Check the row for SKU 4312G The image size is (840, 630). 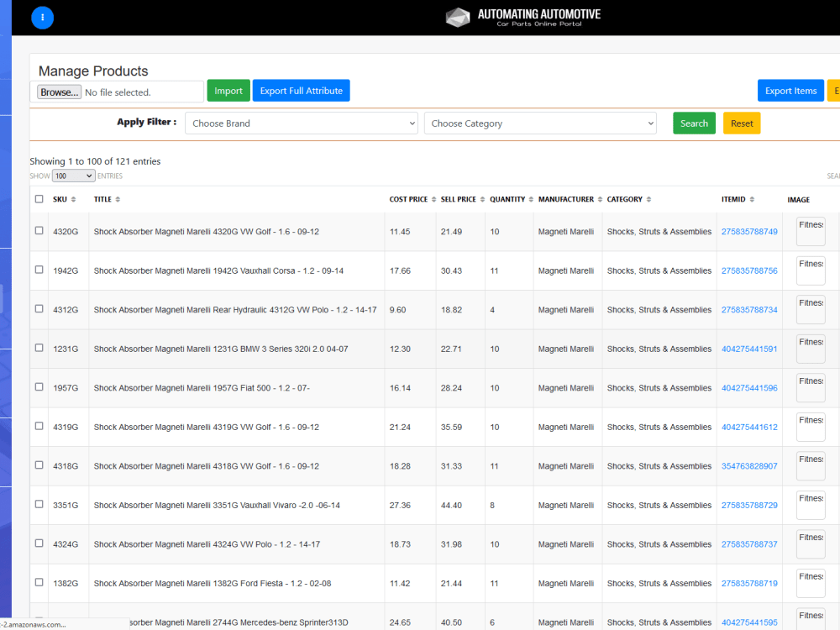click(x=39, y=308)
